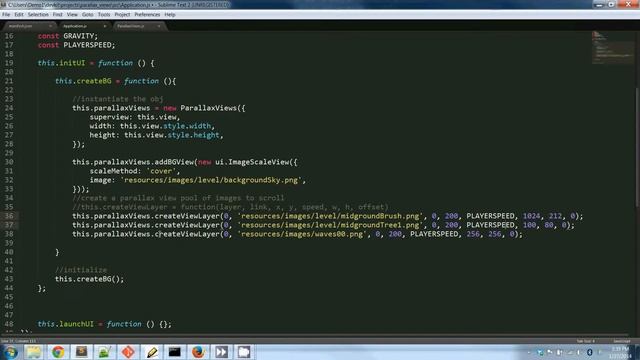Open the Project menu
Viewport: 640px width, 360px height.
(122, 15)
